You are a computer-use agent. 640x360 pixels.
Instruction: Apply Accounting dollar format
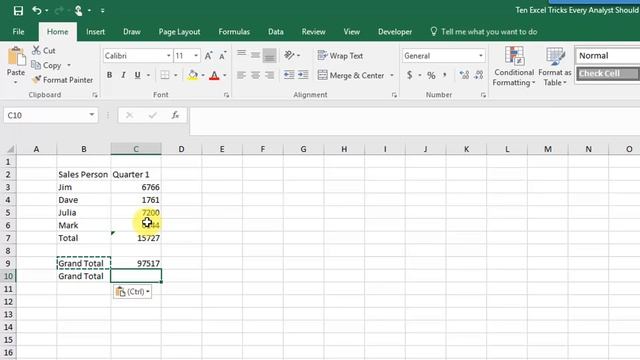409,75
